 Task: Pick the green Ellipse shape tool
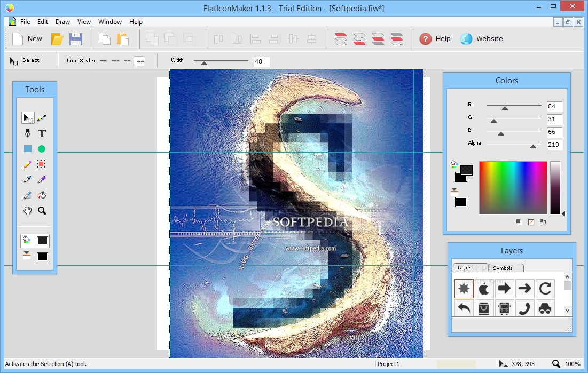click(x=42, y=149)
